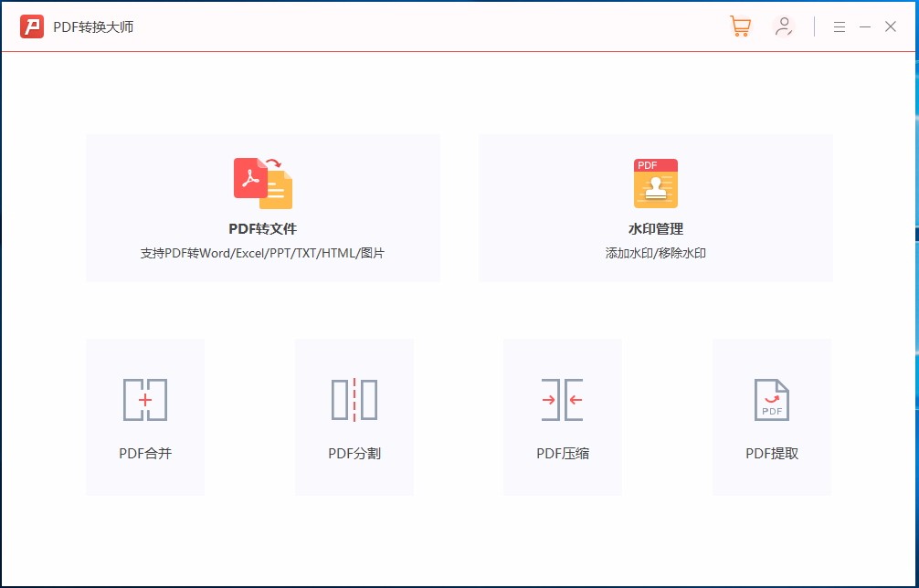Click the PDF转换大师 red logo icon

click(x=32, y=27)
